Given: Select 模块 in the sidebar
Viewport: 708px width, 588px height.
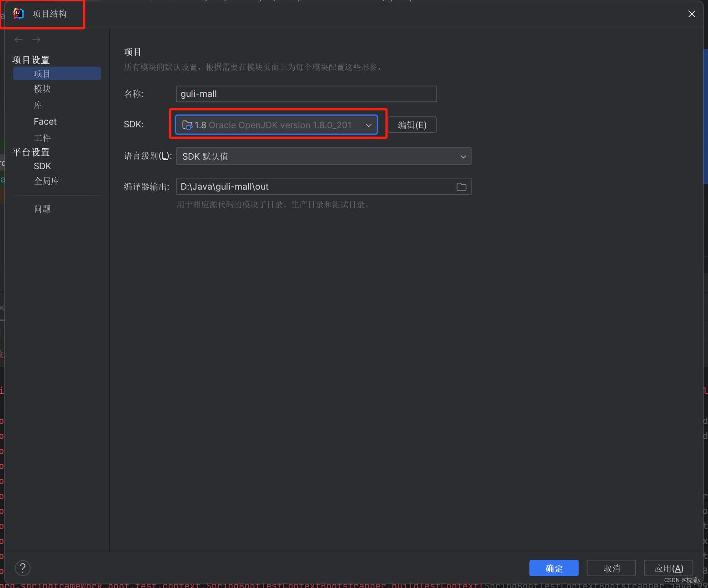Looking at the screenshot, I should [42, 89].
